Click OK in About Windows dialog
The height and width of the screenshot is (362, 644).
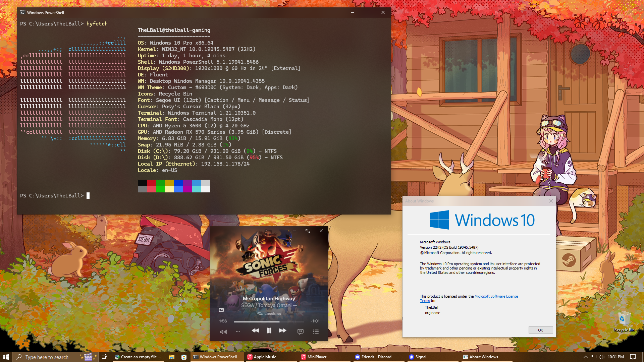pyautogui.click(x=540, y=330)
